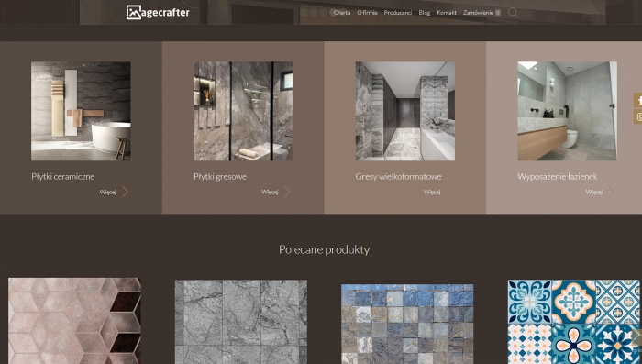
Task: Open the Facebook side icon
Action: pyautogui.click(x=638, y=100)
